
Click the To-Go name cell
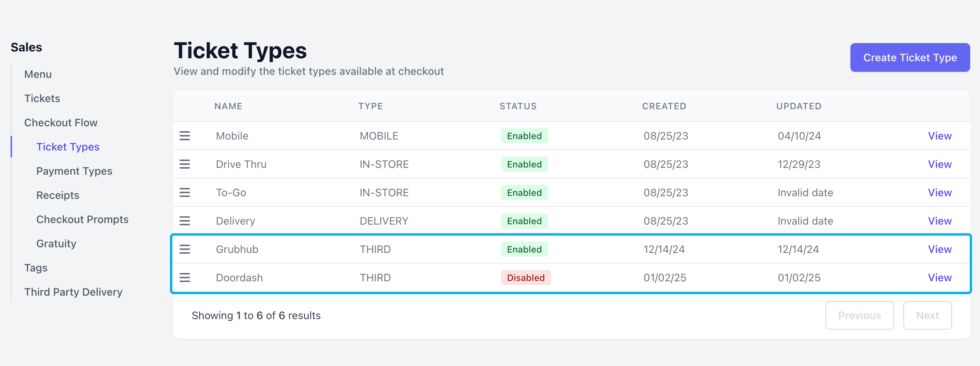coord(231,193)
